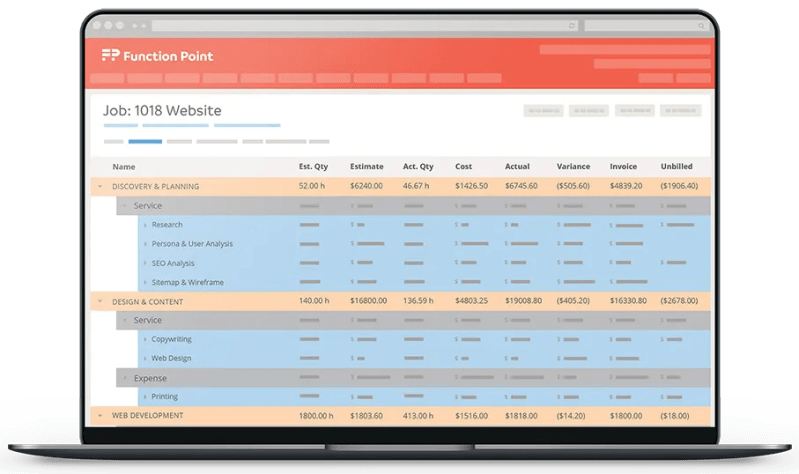Collapse the DESIGN & CONTENT section
The height and width of the screenshot is (474, 799).
[x=100, y=302]
